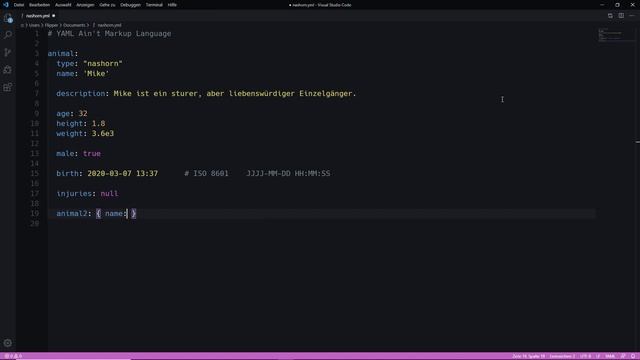Click the 'description' key on line 7
640x360 pixels.
(x=80, y=93)
